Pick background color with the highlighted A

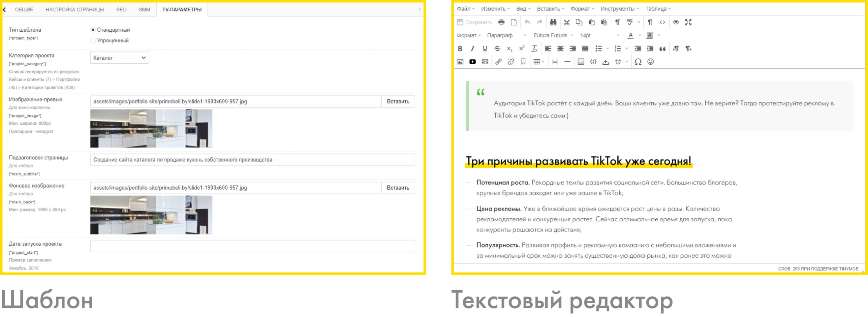650,35
